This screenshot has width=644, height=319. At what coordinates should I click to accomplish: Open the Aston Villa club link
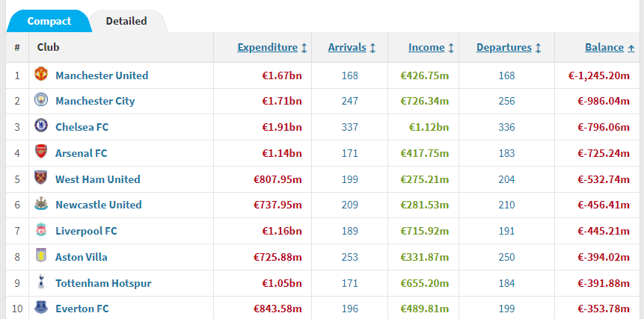coord(82,257)
